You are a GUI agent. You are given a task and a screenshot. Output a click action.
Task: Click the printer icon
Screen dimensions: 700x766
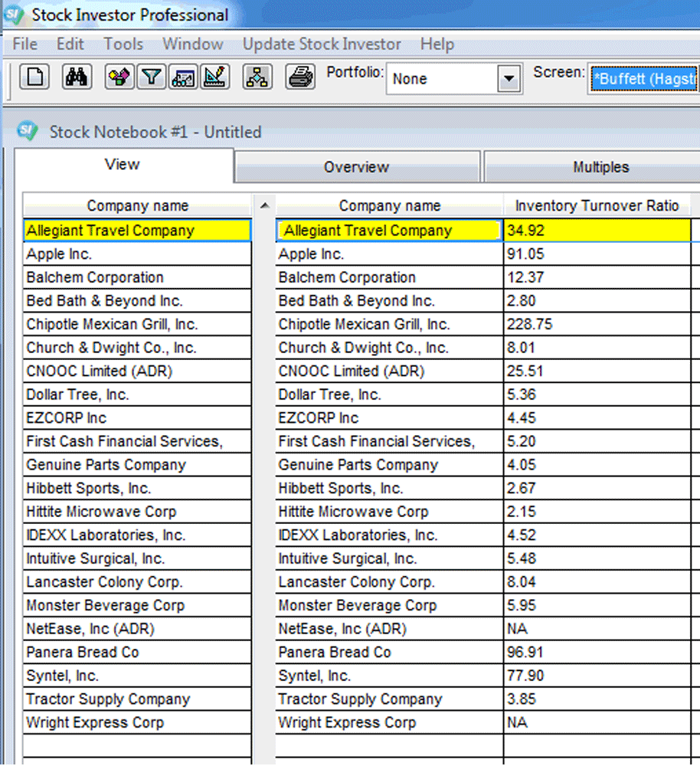pos(300,77)
